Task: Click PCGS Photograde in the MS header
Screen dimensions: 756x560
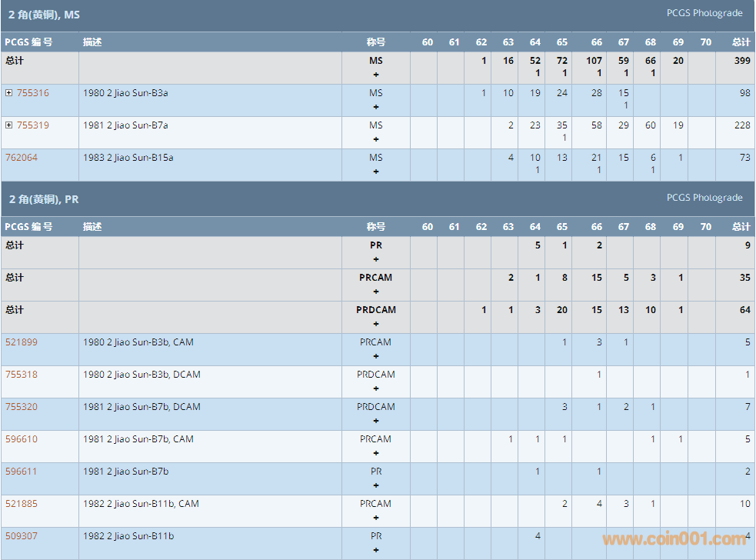Action: pyautogui.click(x=704, y=13)
